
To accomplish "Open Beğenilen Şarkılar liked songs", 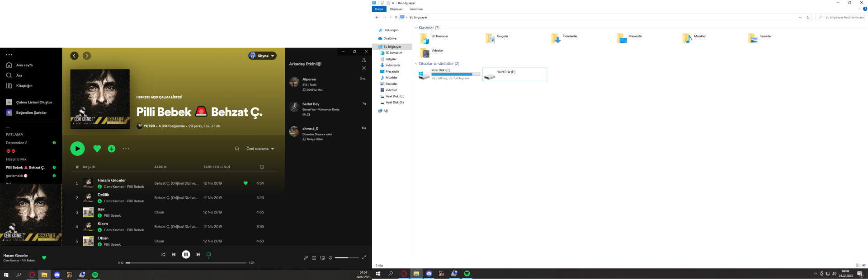I will pyautogui.click(x=26, y=112).
